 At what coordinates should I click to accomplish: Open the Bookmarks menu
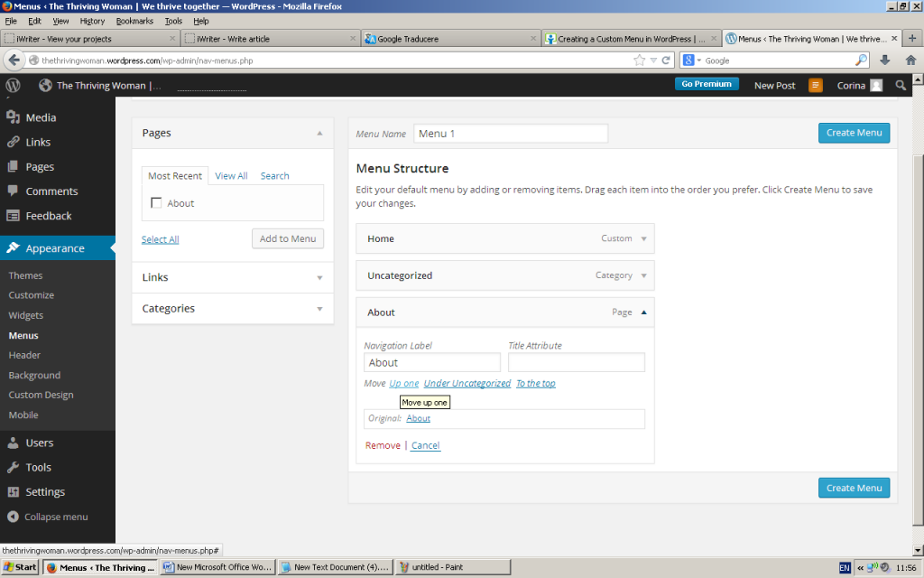134,22
